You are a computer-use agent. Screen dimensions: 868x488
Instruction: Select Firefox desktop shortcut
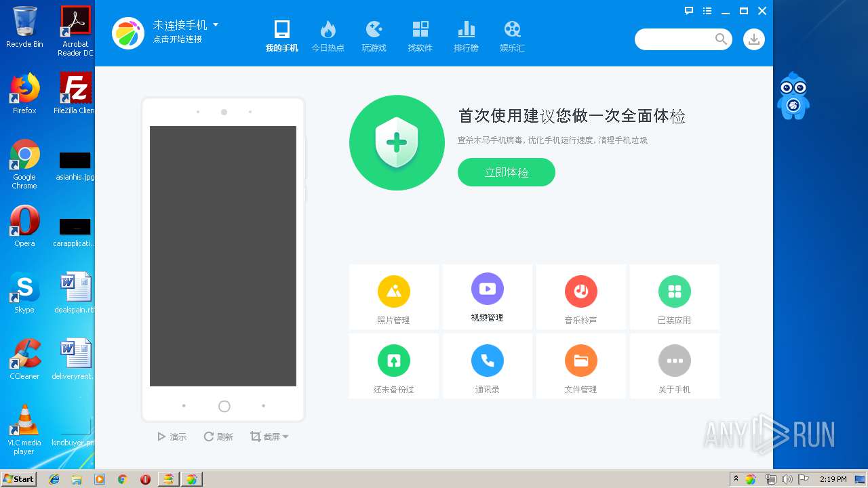coord(24,94)
